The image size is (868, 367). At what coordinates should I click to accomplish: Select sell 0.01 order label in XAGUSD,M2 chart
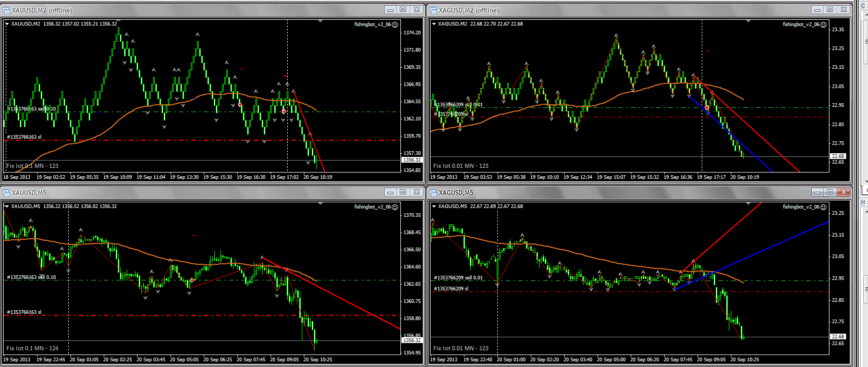pyautogui.click(x=459, y=105)
